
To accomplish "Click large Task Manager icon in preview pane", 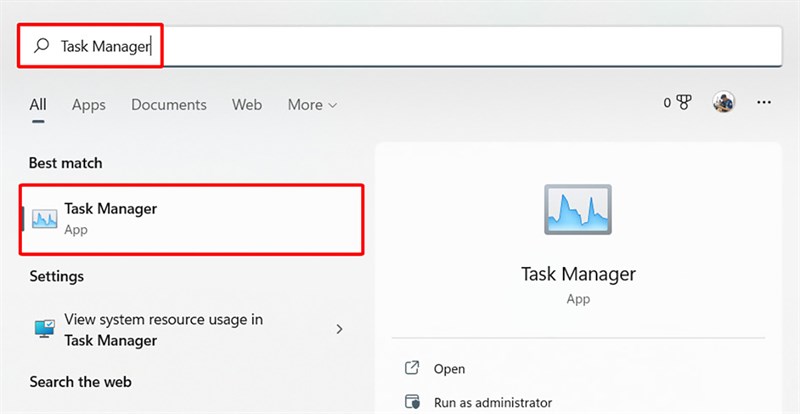I will click(x=578, y=209).
